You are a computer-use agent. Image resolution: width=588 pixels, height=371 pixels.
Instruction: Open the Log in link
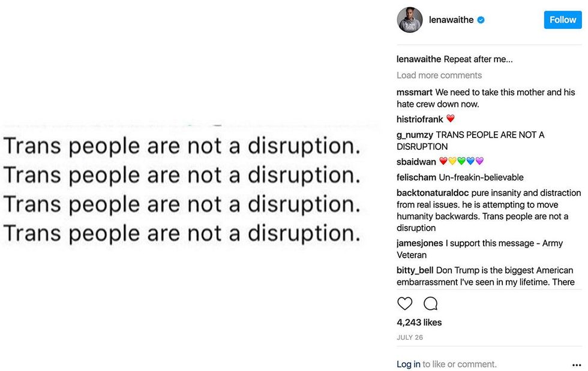[408, 364]
